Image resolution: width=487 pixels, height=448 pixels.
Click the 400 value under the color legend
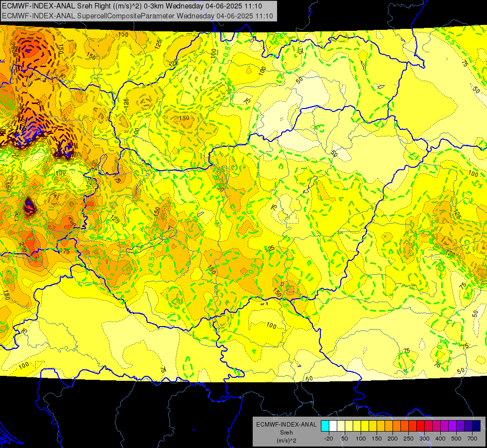pos(440,439)
